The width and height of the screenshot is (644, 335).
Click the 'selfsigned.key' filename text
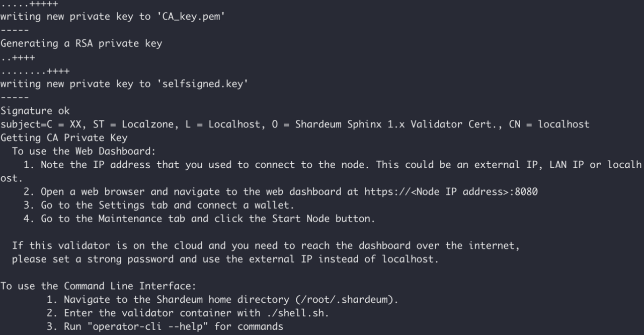pos(203,84)
